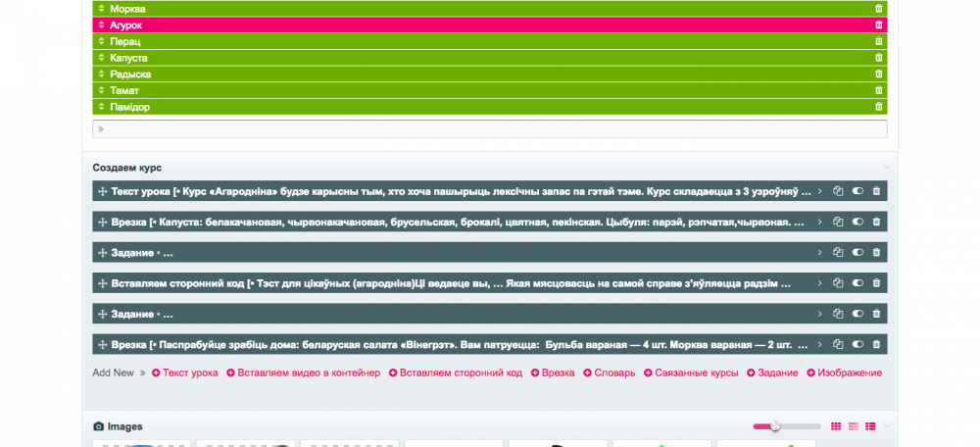Toggle visibility of the Текст урока block
Viewport: 980px width, 447px height.
857,192
